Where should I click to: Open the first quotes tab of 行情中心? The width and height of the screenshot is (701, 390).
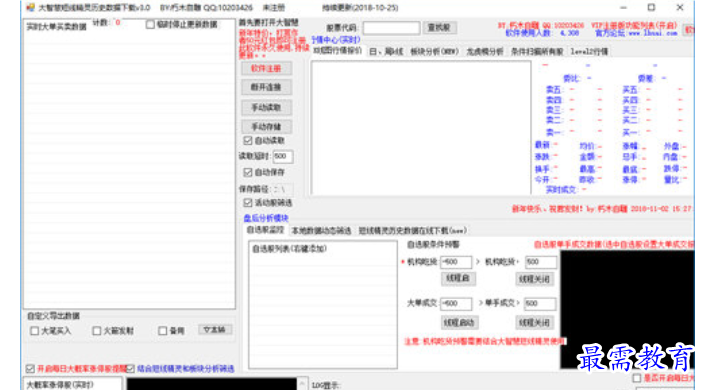[338, 51]
